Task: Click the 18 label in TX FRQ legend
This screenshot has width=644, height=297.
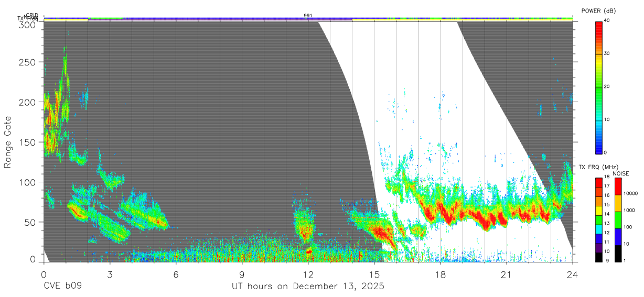Action: pyautogui.click(x=607, y=177)
